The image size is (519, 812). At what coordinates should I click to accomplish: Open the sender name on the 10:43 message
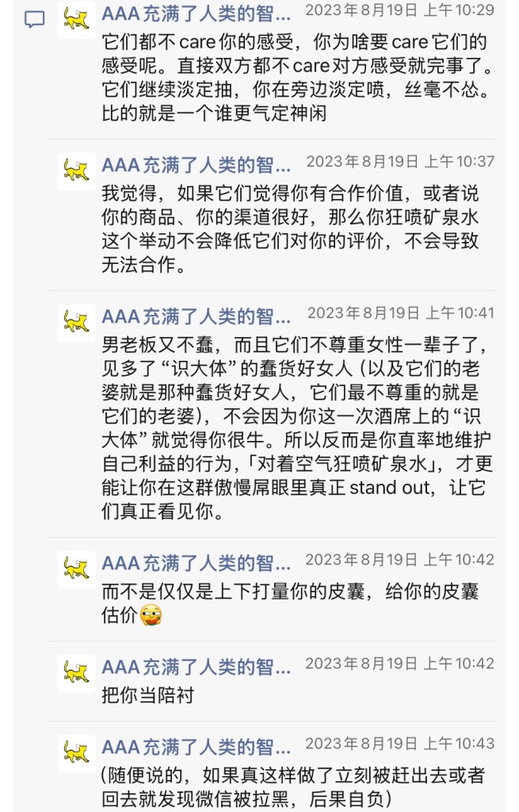pos(196,747)
